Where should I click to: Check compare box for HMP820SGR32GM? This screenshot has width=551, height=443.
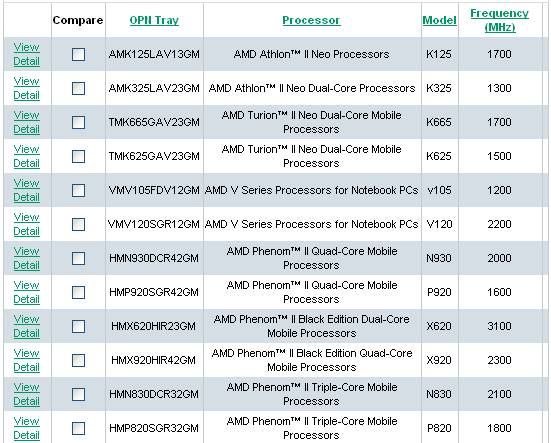point(78,428)
